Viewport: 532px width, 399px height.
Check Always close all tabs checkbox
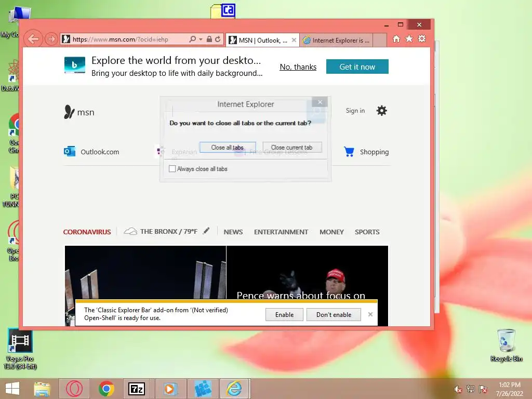click(172, 169)
